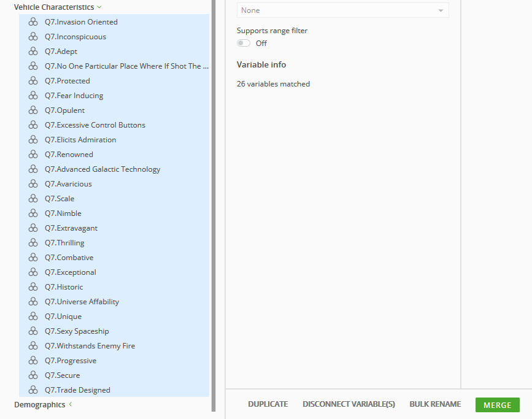Click the green MERGE button
The image size is (532, 419).
pyautogui.click(x=498, y=405)
